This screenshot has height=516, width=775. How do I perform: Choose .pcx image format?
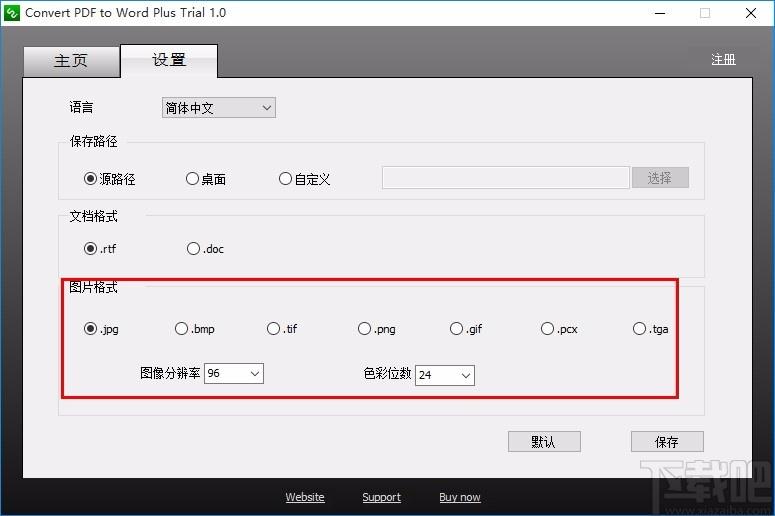(x=559, y=329)
